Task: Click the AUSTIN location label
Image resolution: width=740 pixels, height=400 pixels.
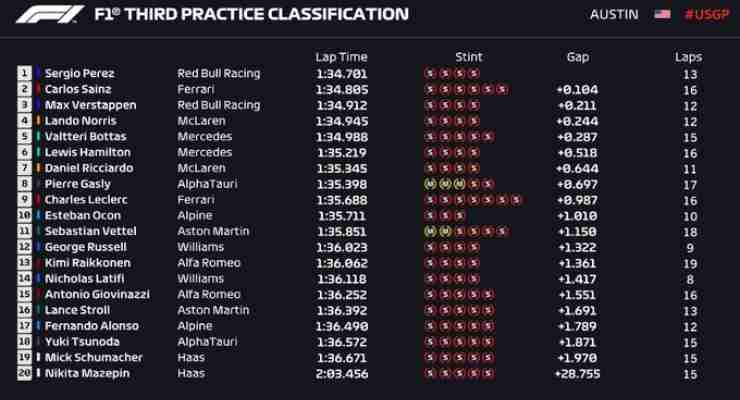Action: pos(614,15)
